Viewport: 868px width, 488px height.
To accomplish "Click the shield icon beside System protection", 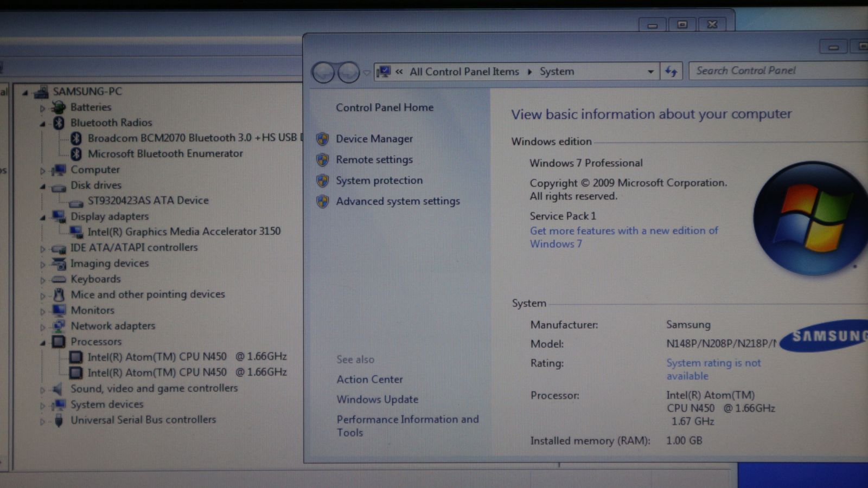I will (x=323, y=181).
